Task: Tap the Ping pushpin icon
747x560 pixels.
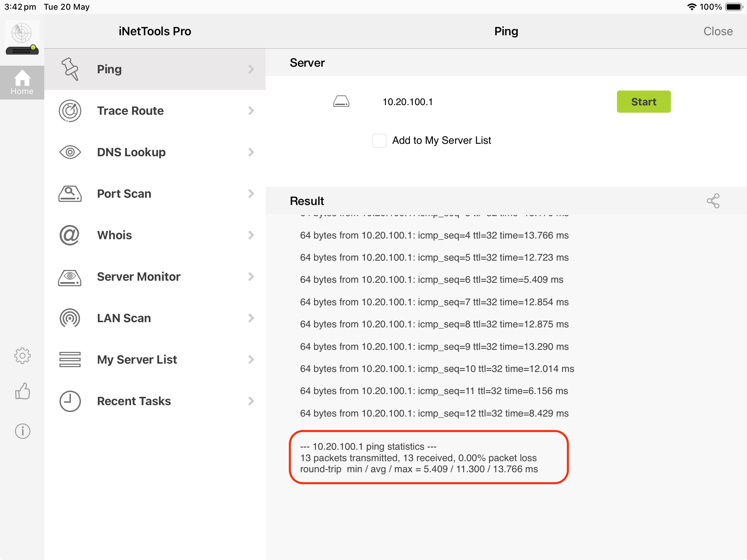Action: click(x=70, y=69)
